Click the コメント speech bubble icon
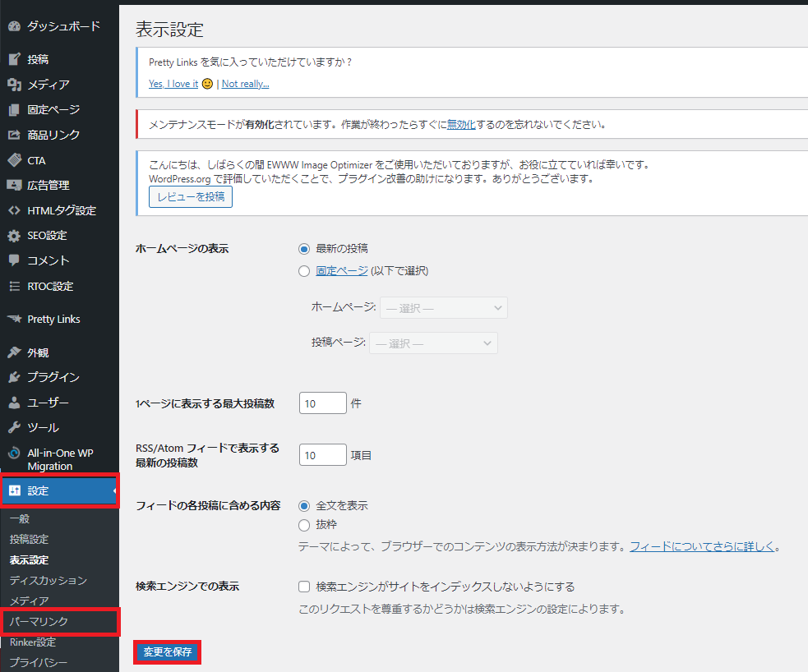This screenshot has height=672, width=808. tap(15, 260)
